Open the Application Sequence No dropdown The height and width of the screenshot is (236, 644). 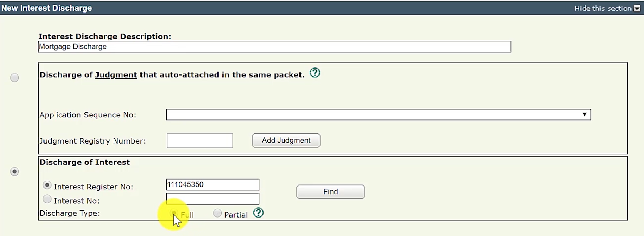tap(378, 115)
